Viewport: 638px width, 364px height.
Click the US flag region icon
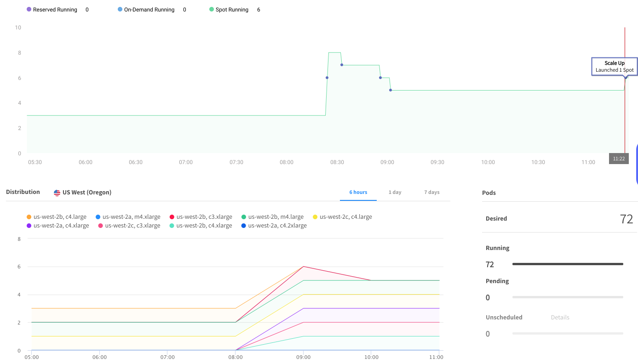[x=57, y=193]
